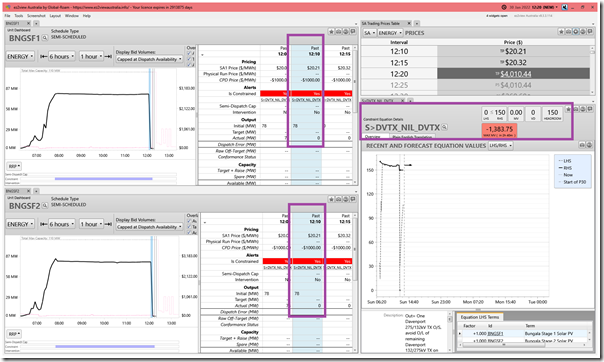
Task: Open '6 hours' dropdown in BNGSF1 widget
Action: pyautogui.click(x=62, y=56)
